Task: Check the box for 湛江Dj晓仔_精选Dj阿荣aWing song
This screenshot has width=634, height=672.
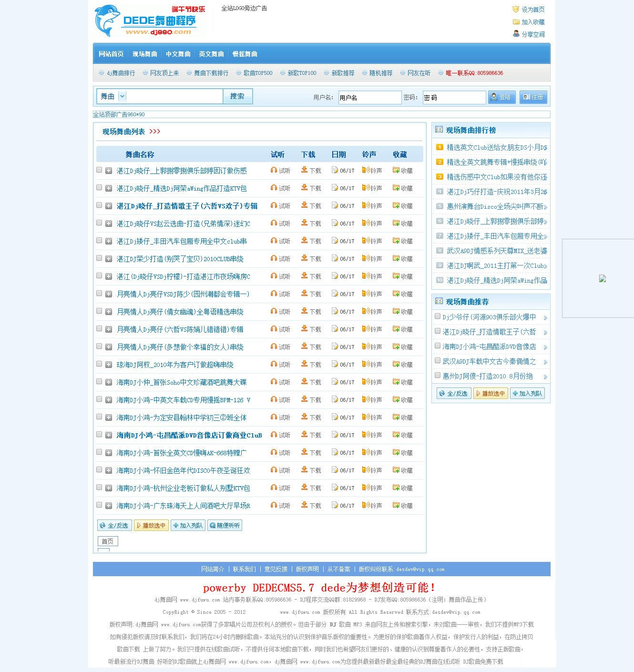Action: coord(99,187)
